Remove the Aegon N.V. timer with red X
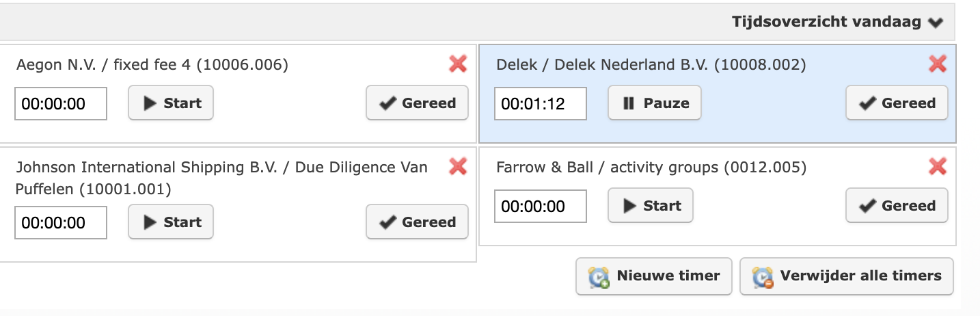 [x=458, y=64]
